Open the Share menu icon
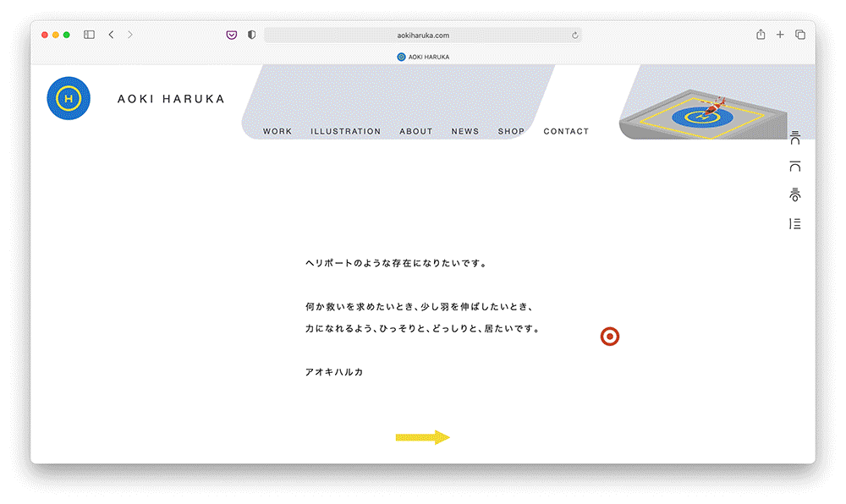Viewport: 846px width, 504px height. coord(761,35)
